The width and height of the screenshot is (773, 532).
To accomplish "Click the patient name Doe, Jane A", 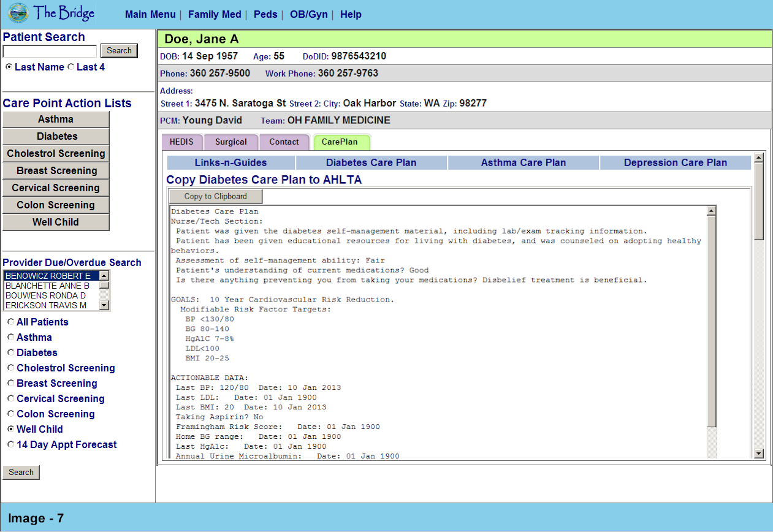I will (202, 39).
